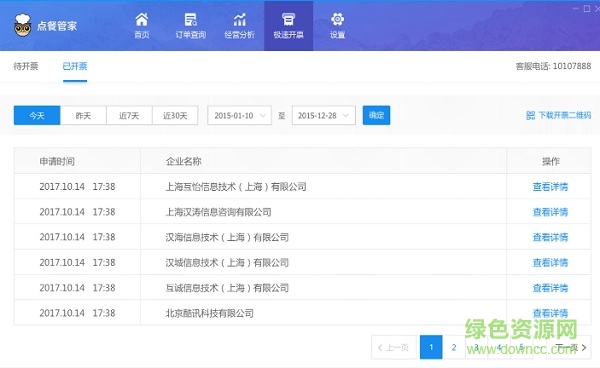Switch to the 待开票 tab
600x368 pixels.
[x=26, y=66]
